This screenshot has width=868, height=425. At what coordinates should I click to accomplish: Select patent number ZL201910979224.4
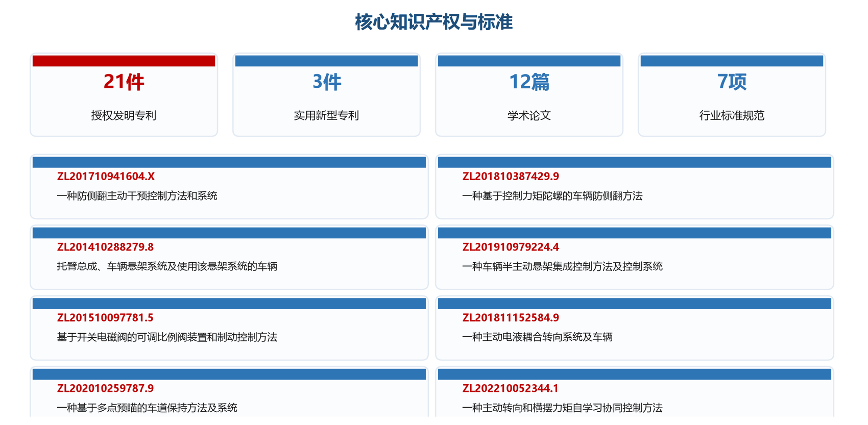click(511, 247)
